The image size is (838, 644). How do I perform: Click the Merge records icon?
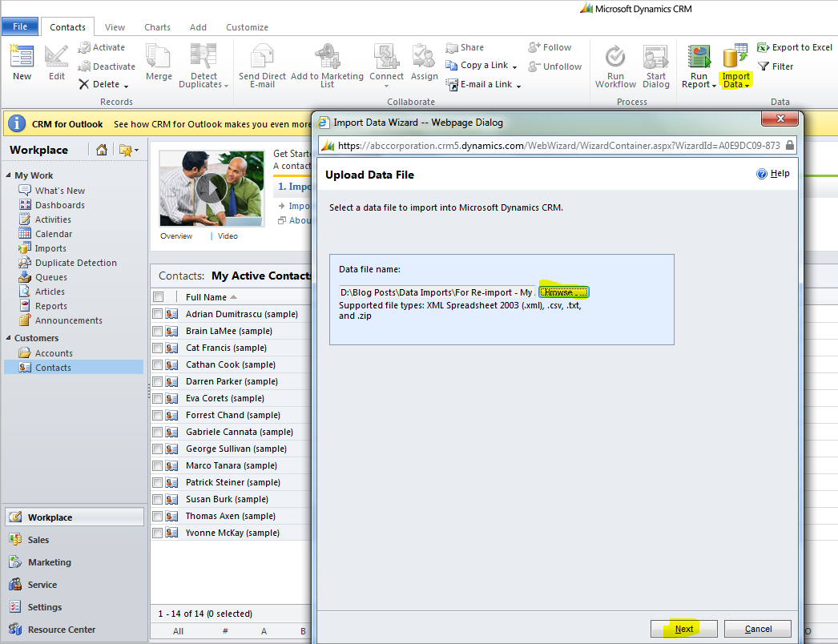159,58
